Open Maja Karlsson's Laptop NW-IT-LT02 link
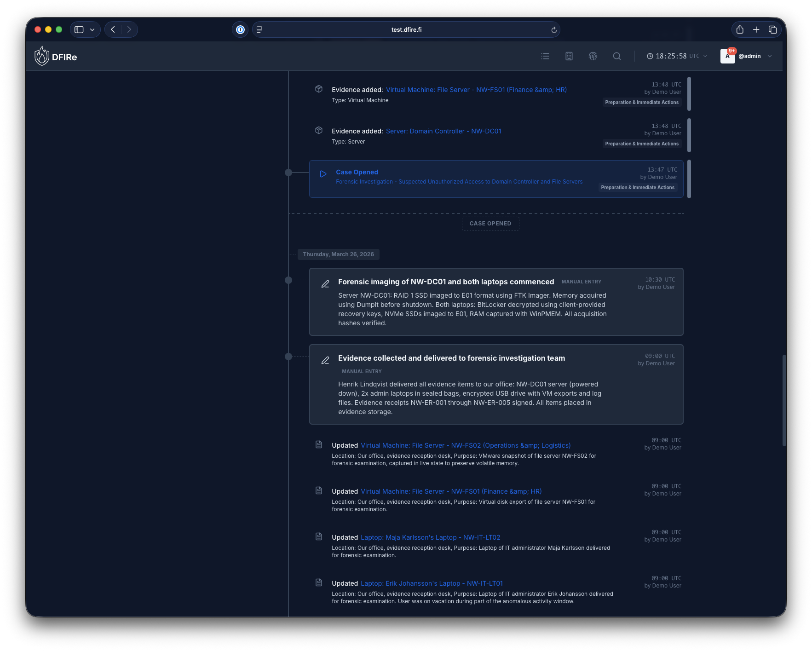 tap(431, 537)
